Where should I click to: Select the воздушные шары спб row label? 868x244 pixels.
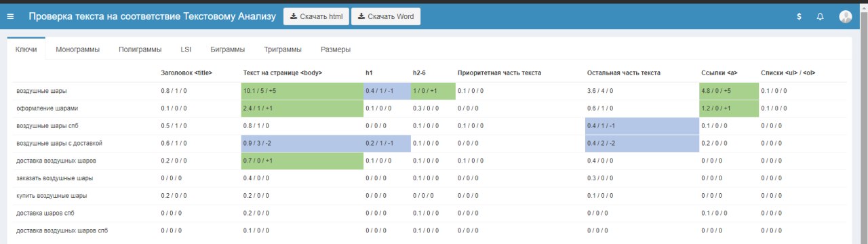[47, 126]
